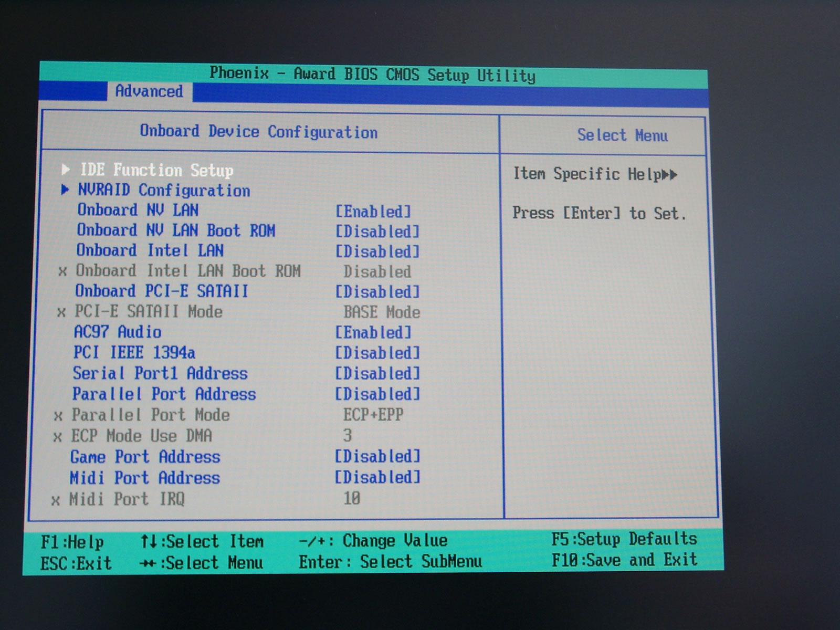Select the Parallel Port Address label
Screen dimensions: 840x630
point(164,394)
